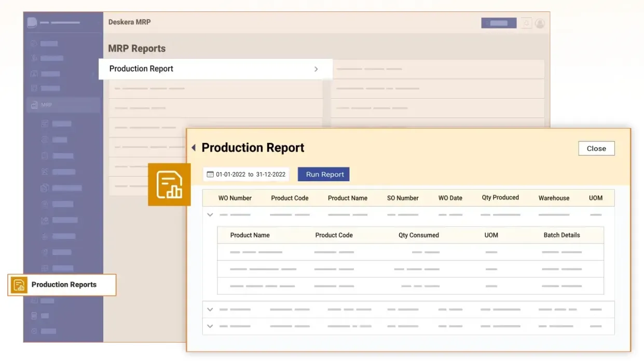Click the MRP module sidebar icon

point(34,105)
